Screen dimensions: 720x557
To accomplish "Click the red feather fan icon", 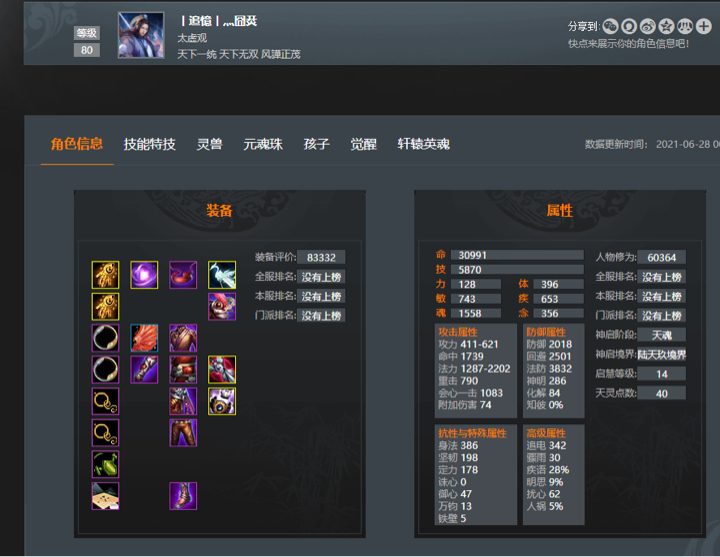I will 144,338.
